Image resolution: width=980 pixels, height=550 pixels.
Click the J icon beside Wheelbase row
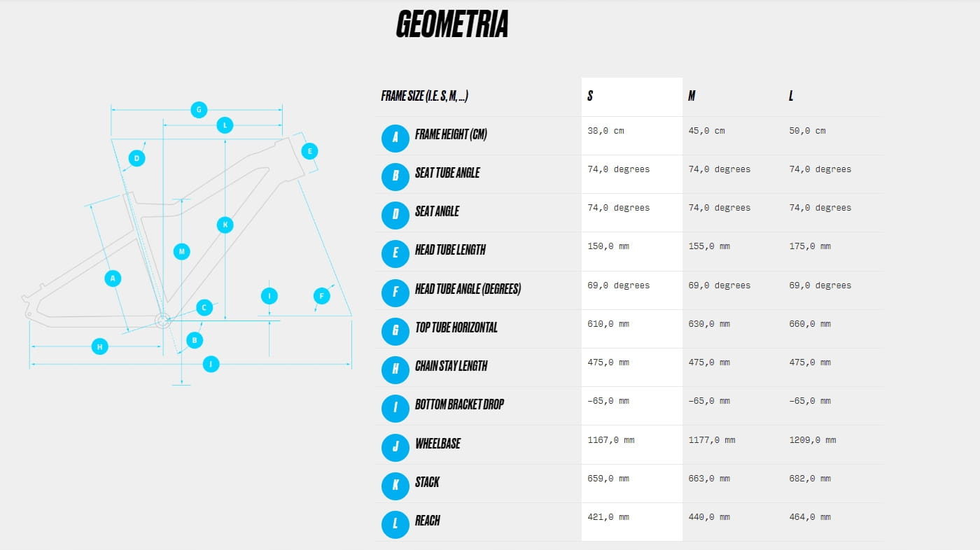tap(395, 446)
